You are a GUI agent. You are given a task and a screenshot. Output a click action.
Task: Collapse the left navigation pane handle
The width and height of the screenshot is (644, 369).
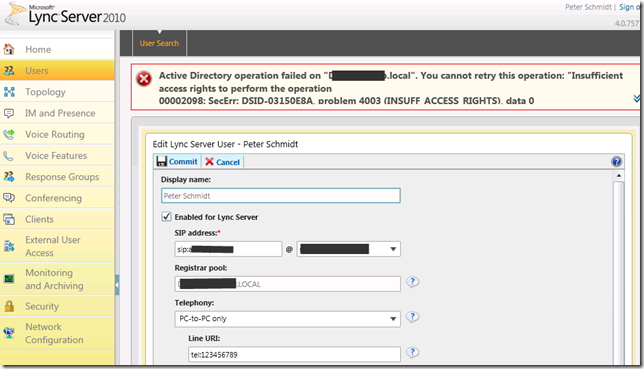[x=117, y=285]
